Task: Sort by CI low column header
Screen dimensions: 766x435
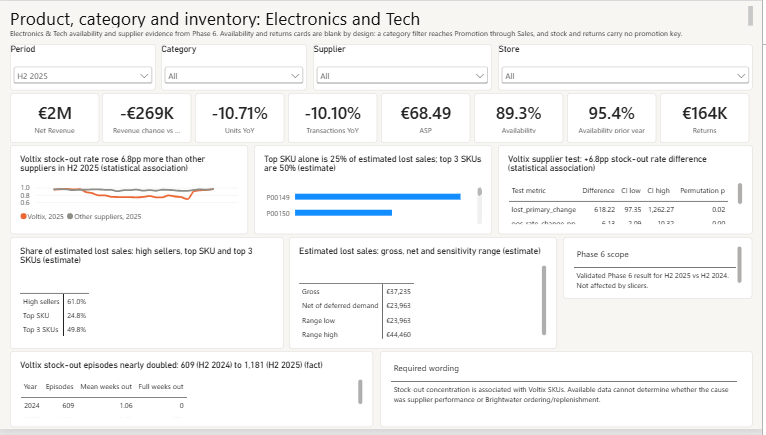Action: (x=631, y=191)
